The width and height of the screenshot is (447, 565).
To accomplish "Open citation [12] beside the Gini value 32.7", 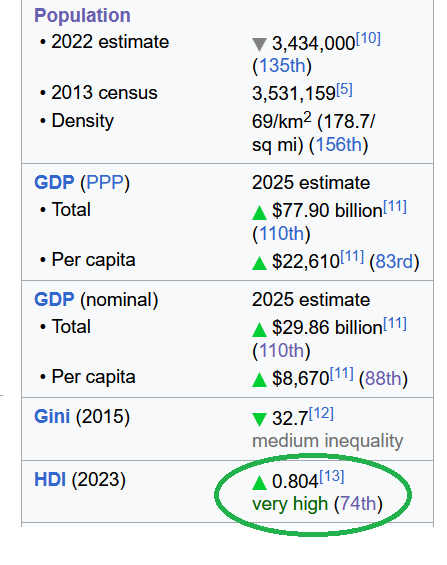I will coord(321,414).
